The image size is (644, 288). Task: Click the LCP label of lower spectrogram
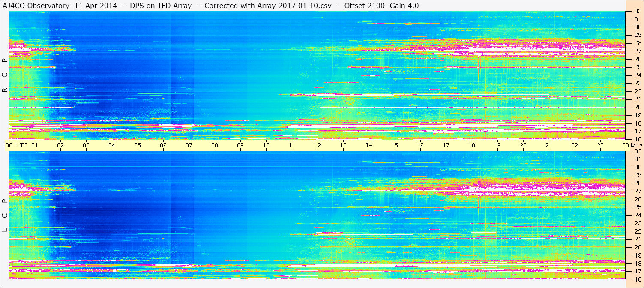pyautogui.click(x=5, y=216)
